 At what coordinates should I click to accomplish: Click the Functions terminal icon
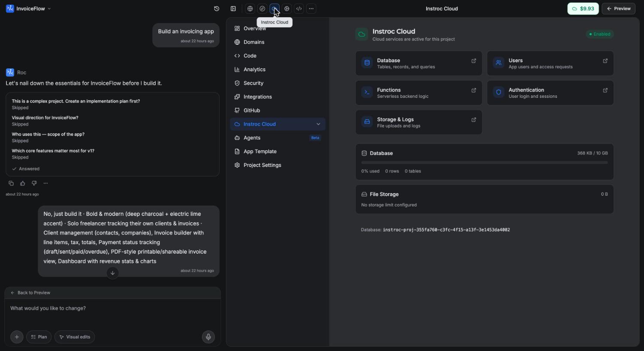point(367,92)
